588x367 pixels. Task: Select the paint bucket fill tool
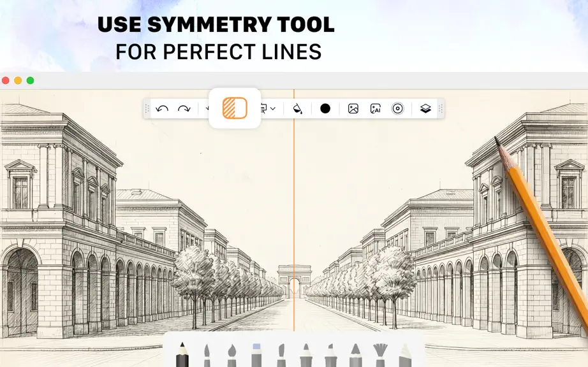pos(297,108)
